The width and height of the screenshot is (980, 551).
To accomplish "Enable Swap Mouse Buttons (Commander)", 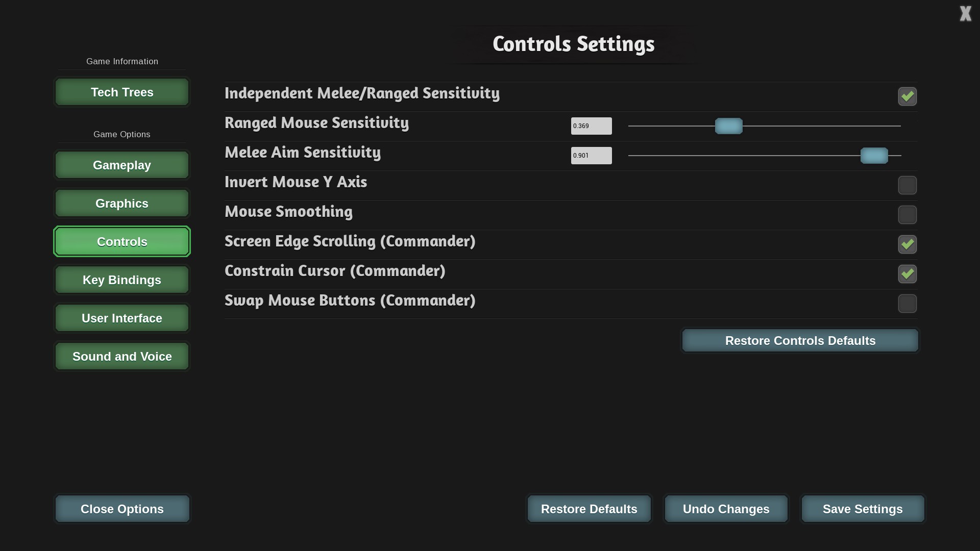I will (907, 304).
